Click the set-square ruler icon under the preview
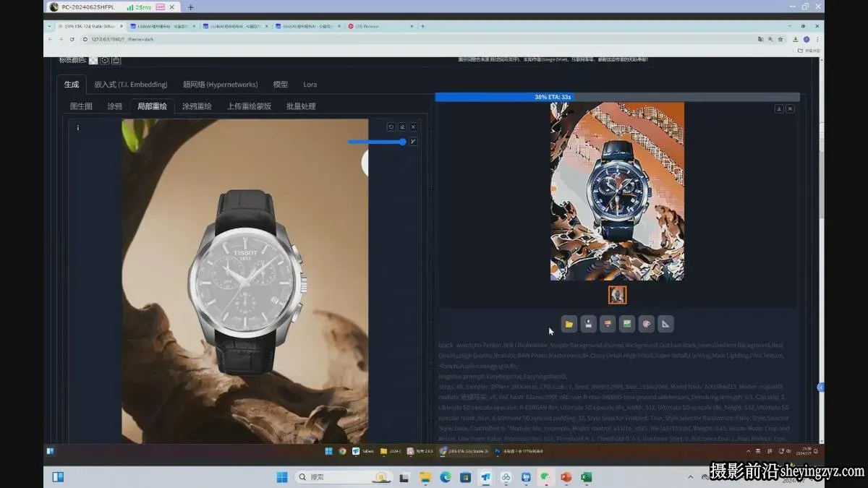Screen dimensions: 868x488 (x=665, y=324)
